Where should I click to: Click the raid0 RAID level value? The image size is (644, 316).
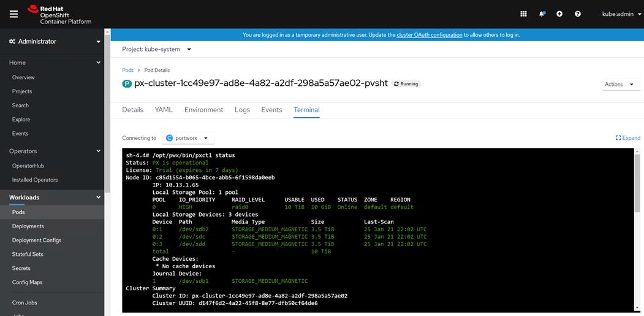[x=240, y=207]
